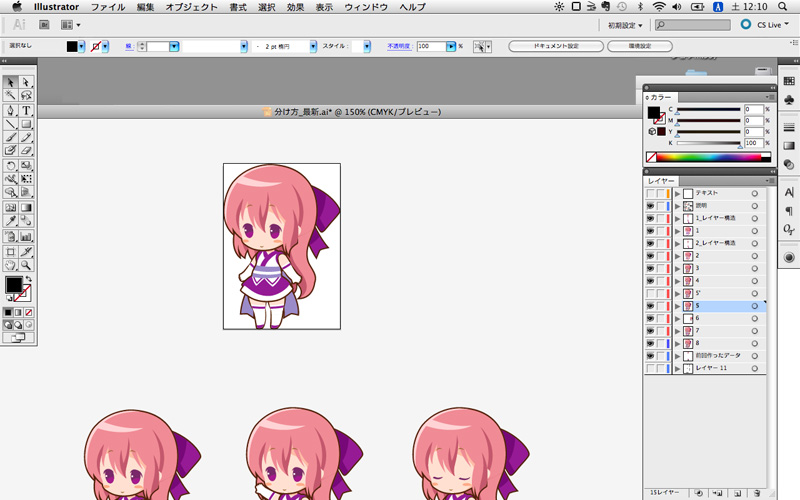Show the テキスト layer

[650, 193]
